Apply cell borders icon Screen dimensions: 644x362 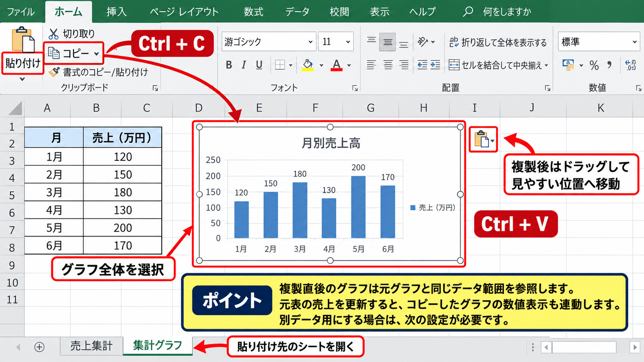click(x=280, y=65)
